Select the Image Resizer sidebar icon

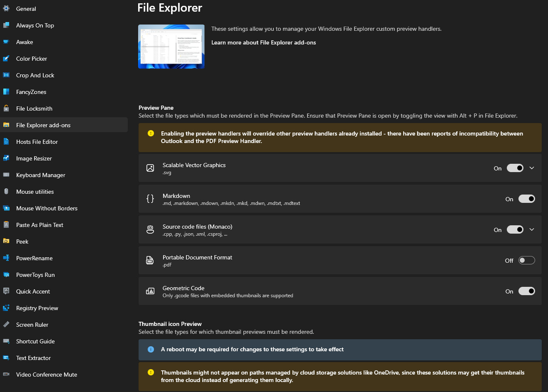(x=7, y=158)
